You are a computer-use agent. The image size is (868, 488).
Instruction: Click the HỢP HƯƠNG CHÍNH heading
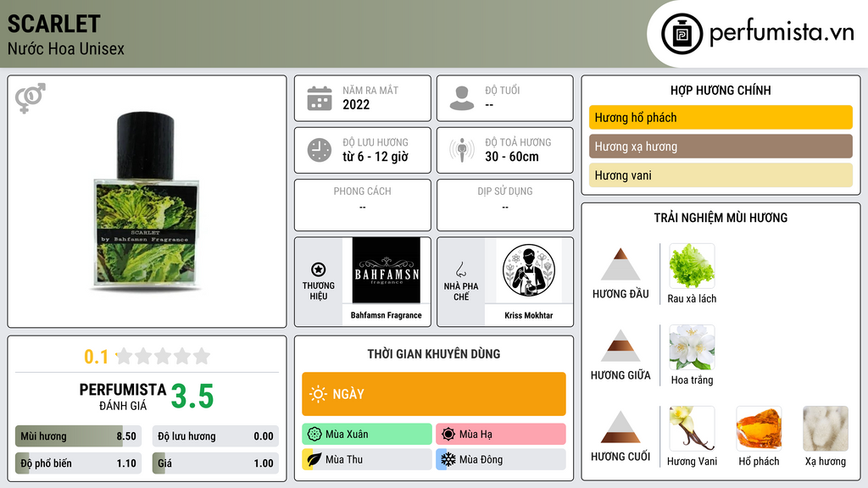[x=721, y=90]
